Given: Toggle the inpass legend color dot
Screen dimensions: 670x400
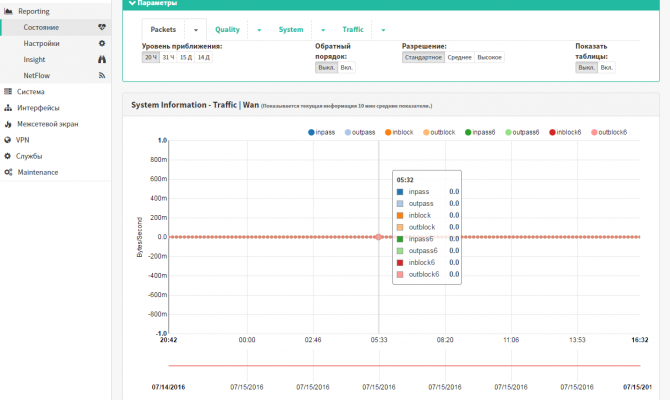Looking at the screenshot, I should click(311, 132).
